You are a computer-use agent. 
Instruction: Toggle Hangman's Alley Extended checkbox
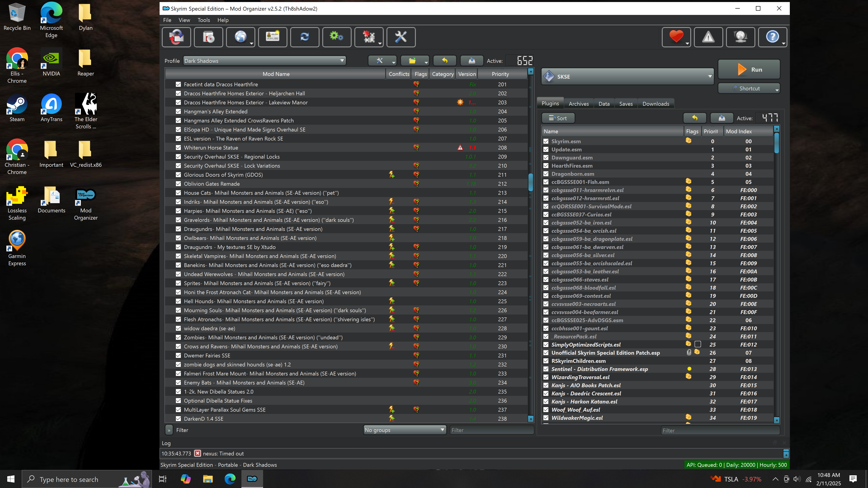click(178, 111)
